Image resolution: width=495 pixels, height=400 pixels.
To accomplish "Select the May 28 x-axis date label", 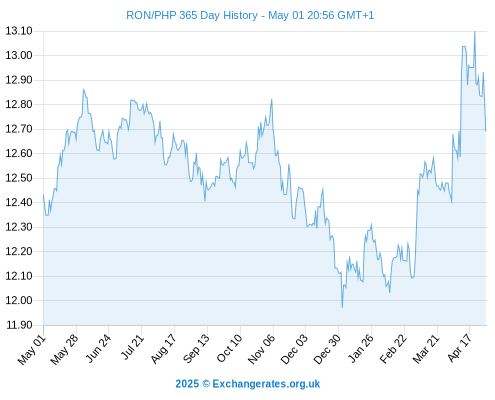I will coord(64,350).
